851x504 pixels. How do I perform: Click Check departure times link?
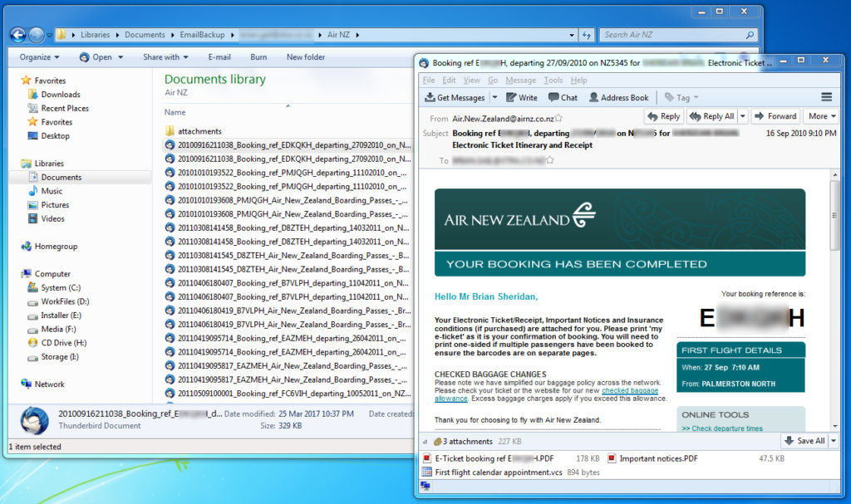click(722, 428)
